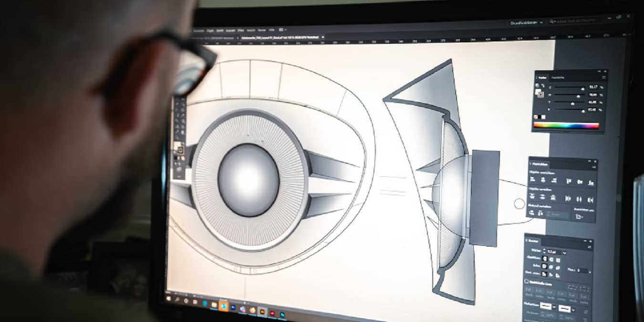
Task: Open the Grundfunktionen workspace dropdown
Action: (x=541, y=22)
